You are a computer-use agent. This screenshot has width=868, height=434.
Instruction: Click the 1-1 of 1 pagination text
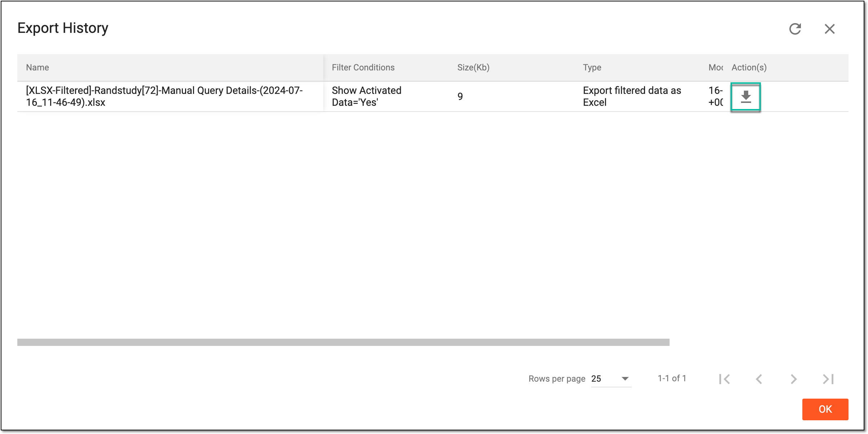[672, 378]
